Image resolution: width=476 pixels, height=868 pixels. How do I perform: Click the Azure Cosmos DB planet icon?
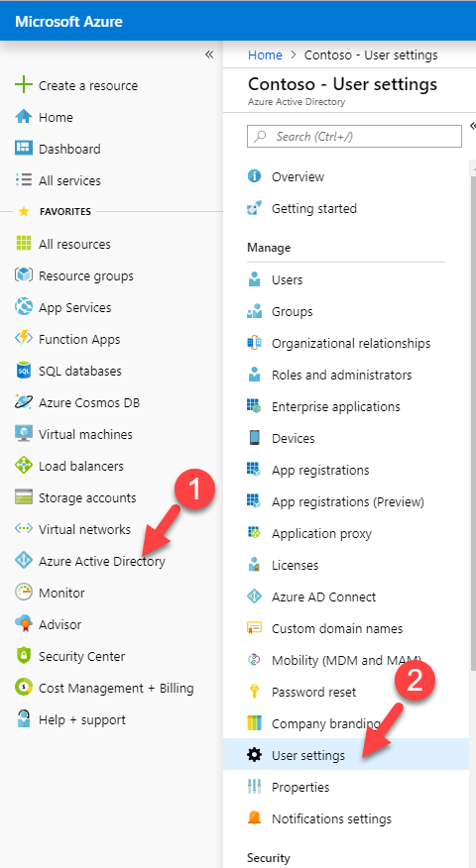pos(24,402)
